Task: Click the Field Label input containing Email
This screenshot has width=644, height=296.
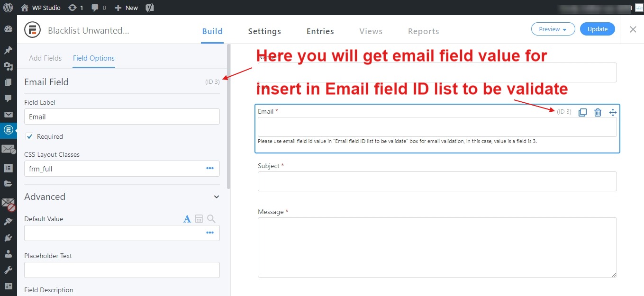Action: click(122, 117)
